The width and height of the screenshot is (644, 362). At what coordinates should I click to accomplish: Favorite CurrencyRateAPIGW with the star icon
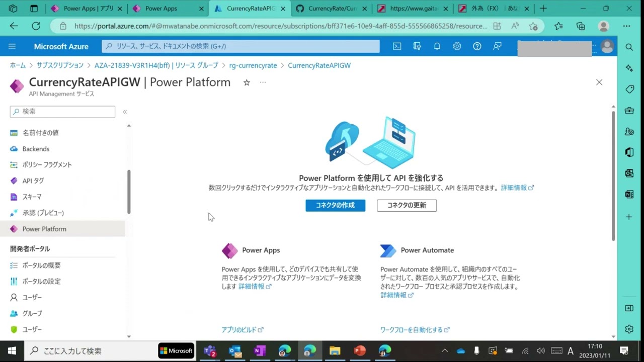pyautogui.click(x=247, y=82)
